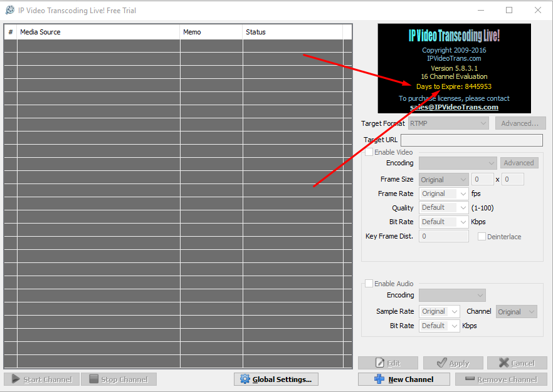
Task: Click the # column header
Action: tap(11, 32)
